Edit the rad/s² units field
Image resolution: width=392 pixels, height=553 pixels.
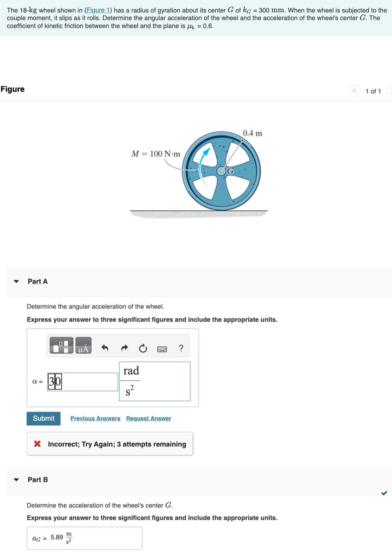(155, 381)
